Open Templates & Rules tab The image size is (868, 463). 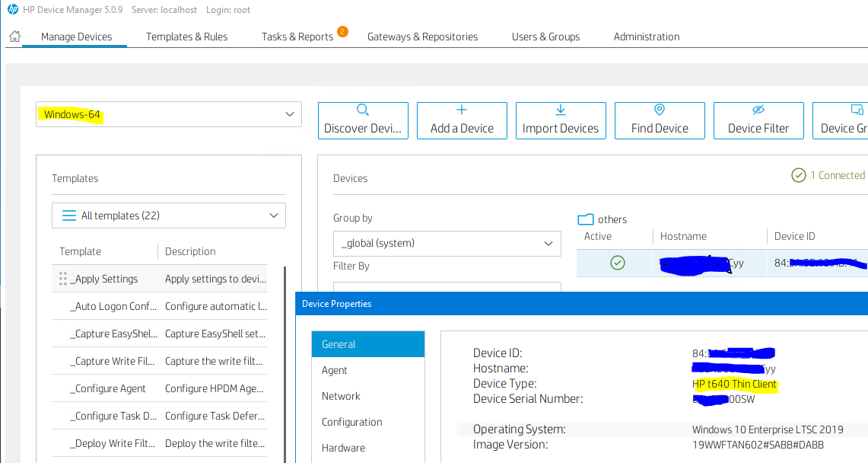(186, 37)
